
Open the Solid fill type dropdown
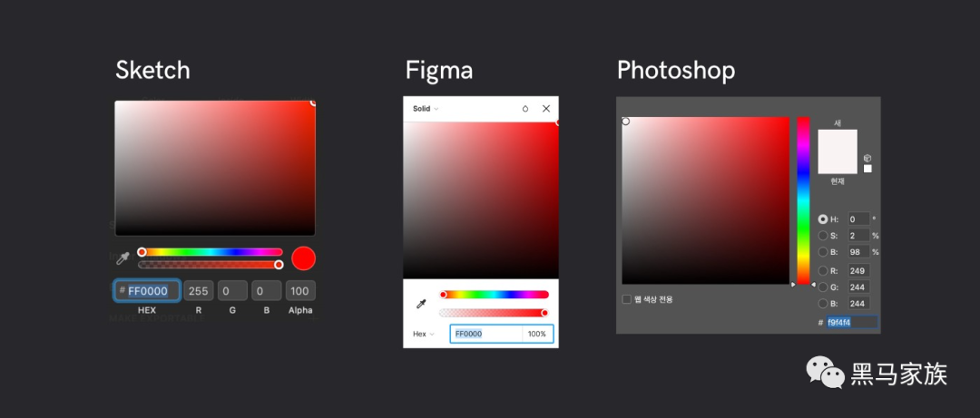coord(426,109)
